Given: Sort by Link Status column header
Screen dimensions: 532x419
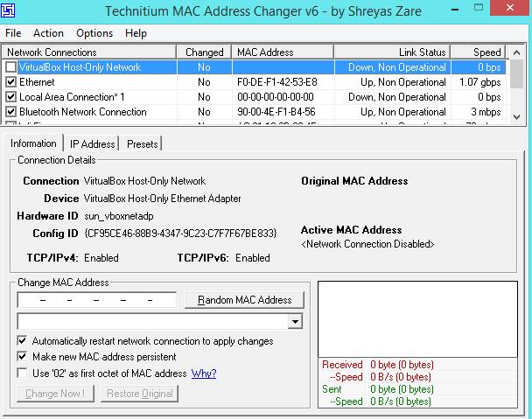Looking at the screenshot, I should pyautogui.click(x=392, y=52).
